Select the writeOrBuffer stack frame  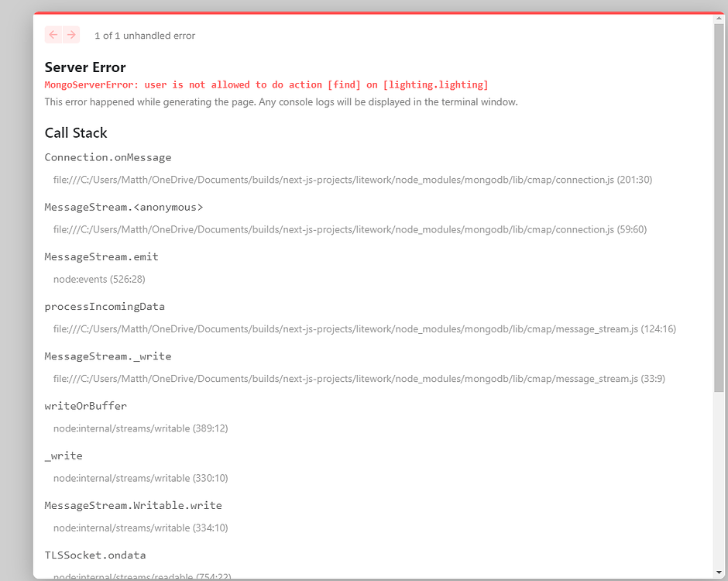(85, 406)
